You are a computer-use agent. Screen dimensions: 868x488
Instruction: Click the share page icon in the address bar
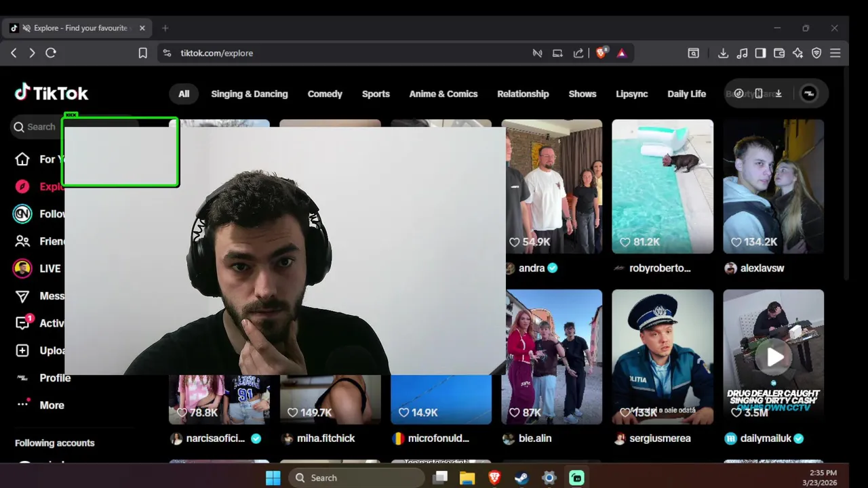coord(578,53)
